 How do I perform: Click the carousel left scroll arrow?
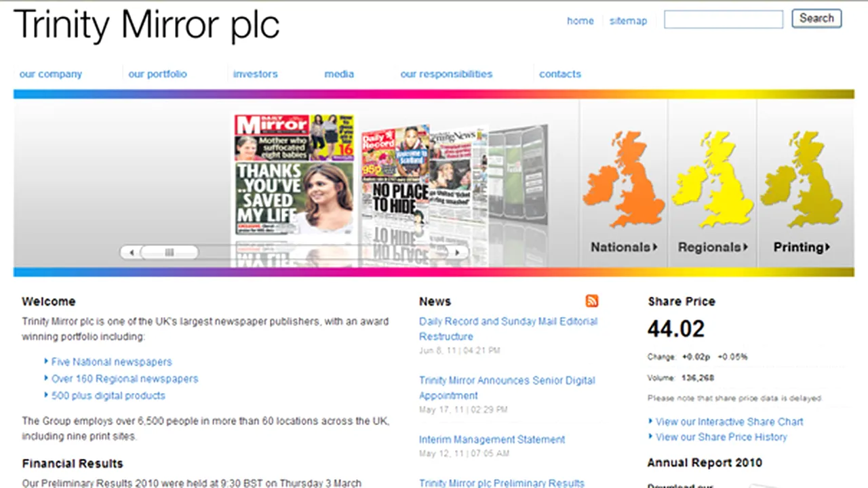point(132,252)
